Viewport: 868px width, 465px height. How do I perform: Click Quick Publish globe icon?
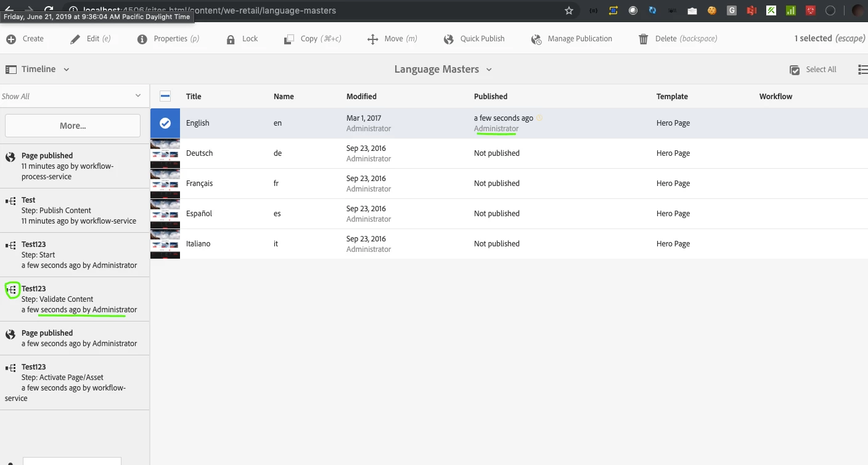(x=449, y=39)
